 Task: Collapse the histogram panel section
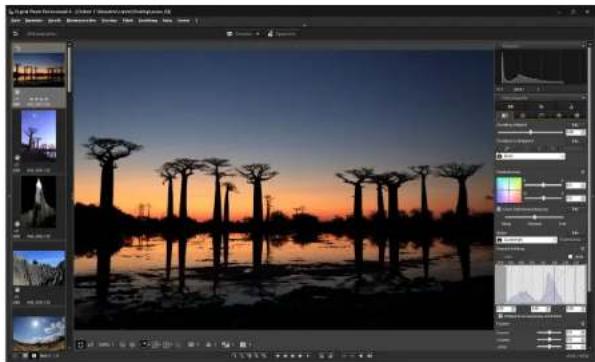click(x=583, y=46)
